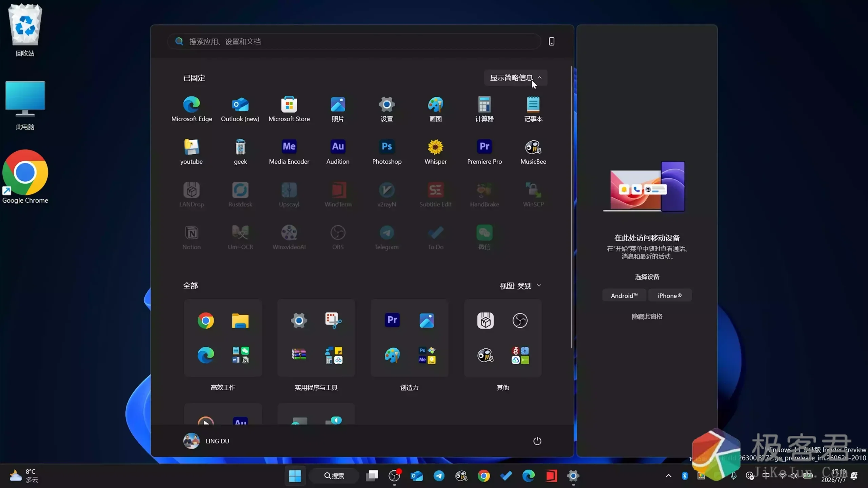Open the Audition pinned app
This screenshot has width=868, height=488.
338,152
